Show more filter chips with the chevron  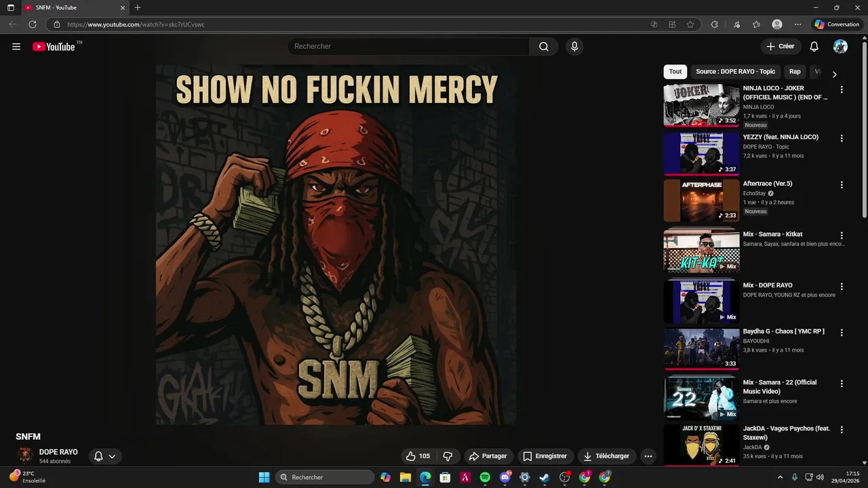(x=834, y=75)
